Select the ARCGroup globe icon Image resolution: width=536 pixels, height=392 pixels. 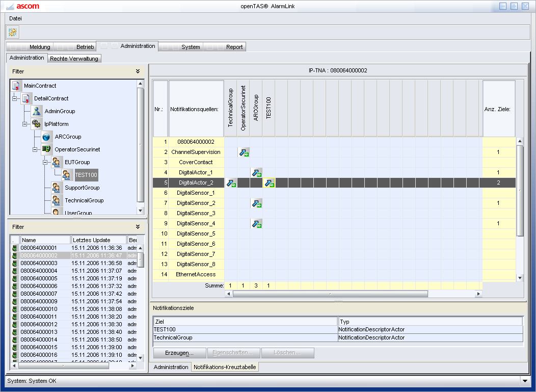(x=47, y=137)
